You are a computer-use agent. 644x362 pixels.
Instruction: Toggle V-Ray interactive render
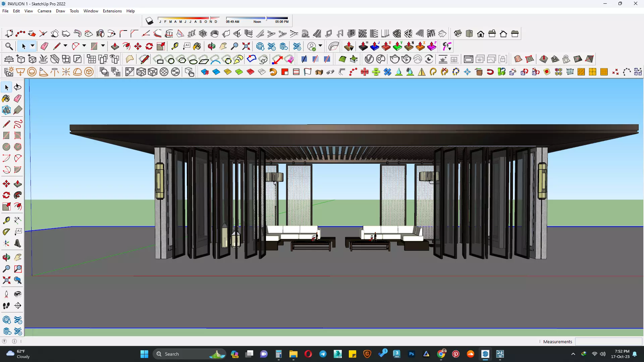pos(406,59)
